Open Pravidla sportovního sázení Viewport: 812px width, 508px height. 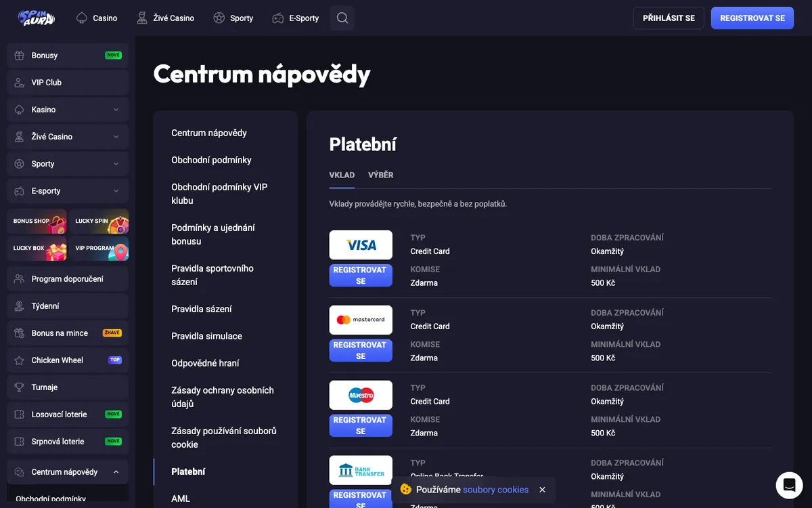tap(212, 275)
